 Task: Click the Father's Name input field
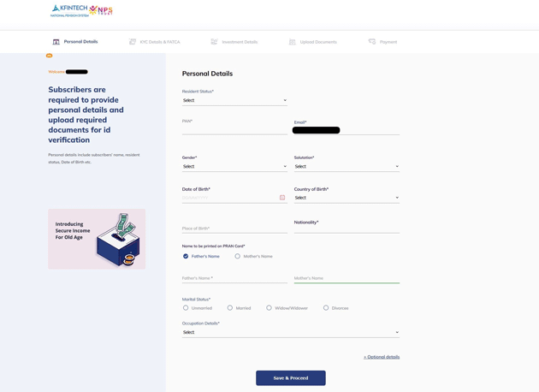click(x=234, y=278)
